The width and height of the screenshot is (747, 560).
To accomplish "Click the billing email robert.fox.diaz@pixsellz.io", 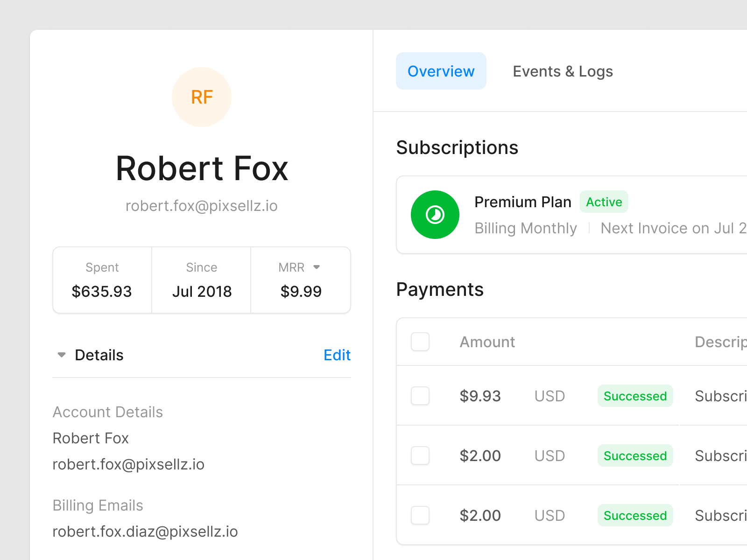I will coord(145,532).
